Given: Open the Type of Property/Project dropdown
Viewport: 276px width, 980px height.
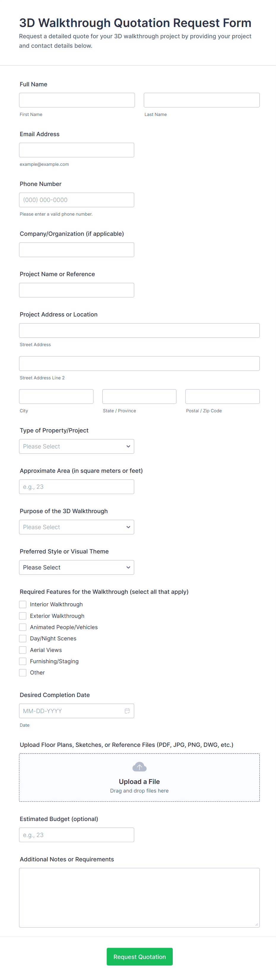Looking at the screenshot, I should click(x=77, y=446).
